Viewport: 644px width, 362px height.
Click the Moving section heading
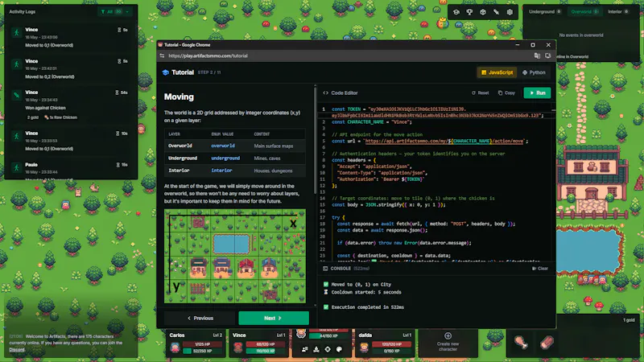(x=179, y=97)
